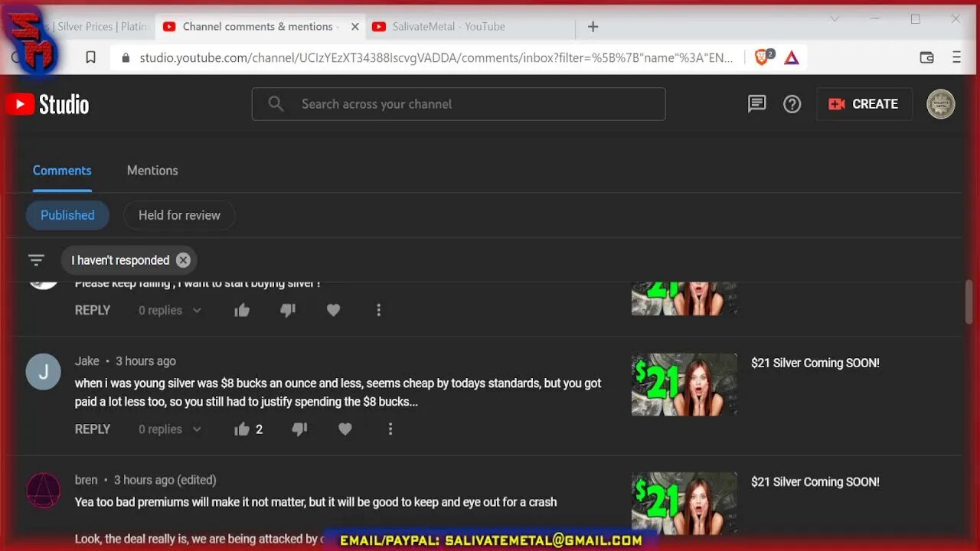980x551 pixels.
Task: Open more options on Jake's comment
Action: tap(390, 429)
